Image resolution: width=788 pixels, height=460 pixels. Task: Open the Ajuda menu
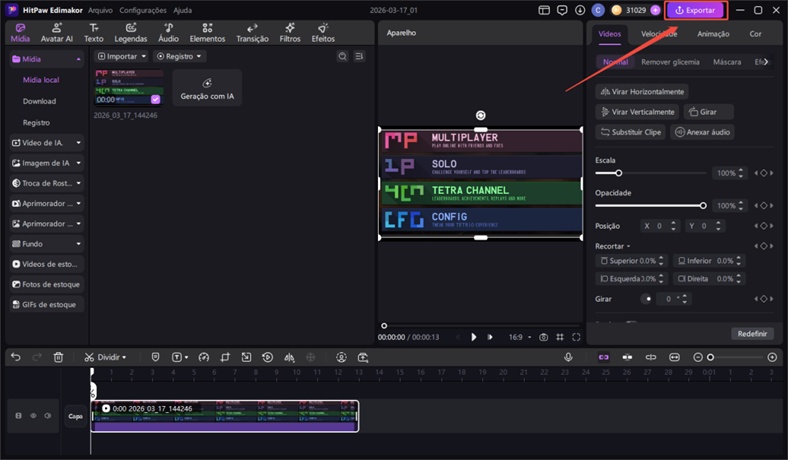(x=182, y=10)
